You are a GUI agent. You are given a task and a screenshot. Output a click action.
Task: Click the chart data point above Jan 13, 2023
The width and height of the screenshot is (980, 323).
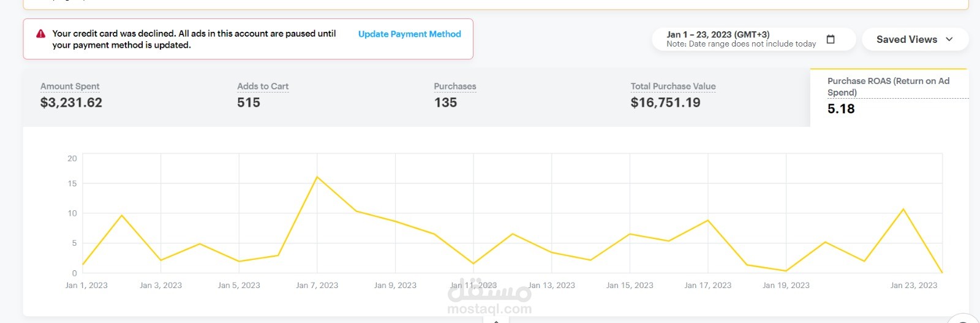click(552, 253)
